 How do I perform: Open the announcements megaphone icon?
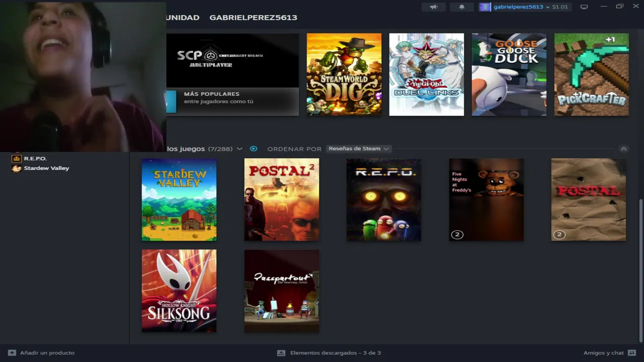pyautogui.click(x=434, y=7)
